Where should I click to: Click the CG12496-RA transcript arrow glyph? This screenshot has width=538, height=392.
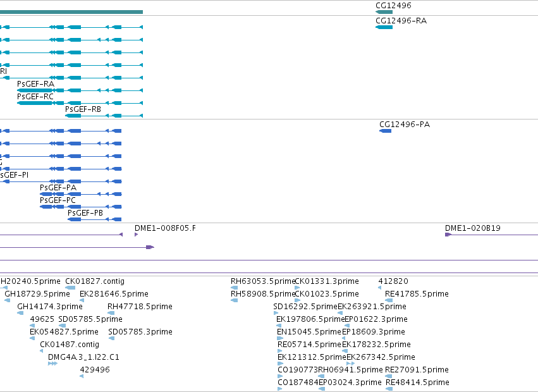384,27
